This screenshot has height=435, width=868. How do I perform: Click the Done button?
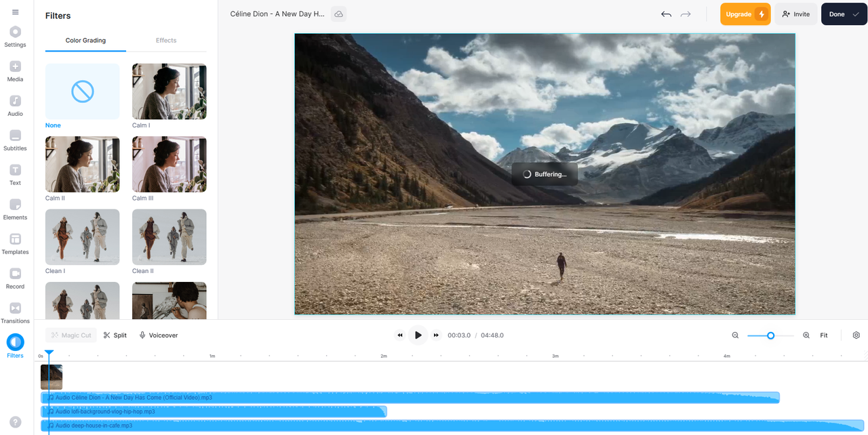coord(844,14)
